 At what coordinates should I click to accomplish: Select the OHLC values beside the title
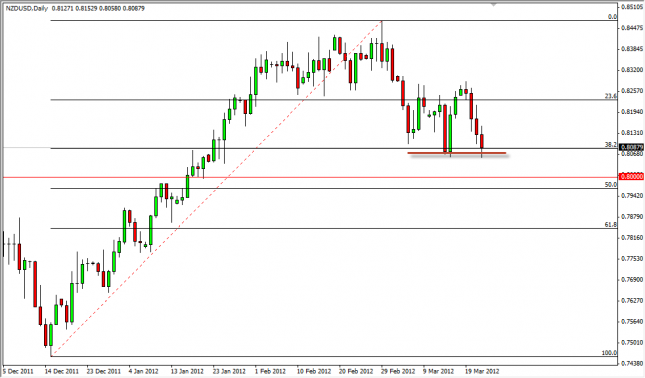[98, 8]
